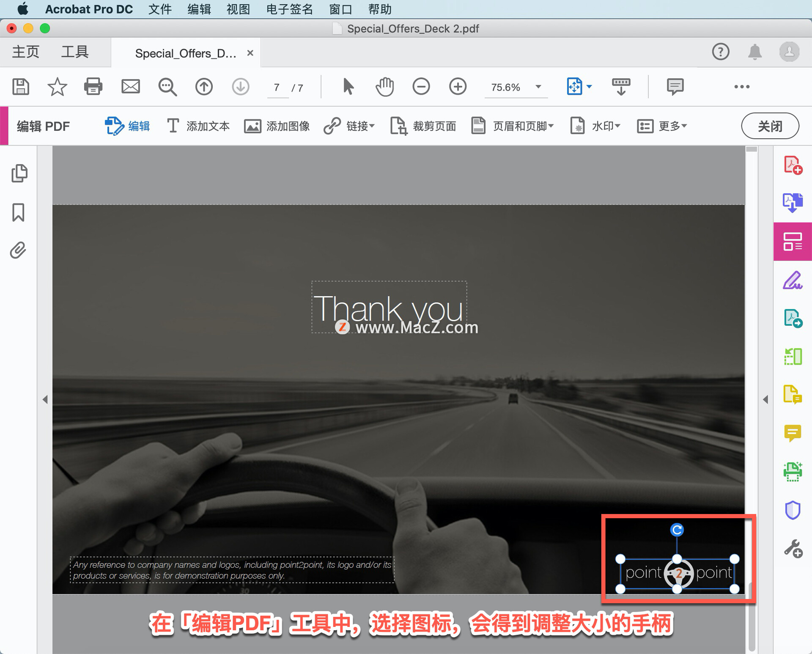Image resolution: width=812 pixels, height=654 pixels.
Task: Switch to the 工具 tab
Action: (75, 52)
